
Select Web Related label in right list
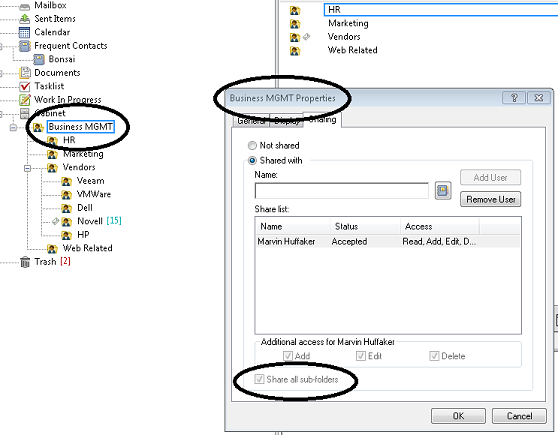coord(352,50)
